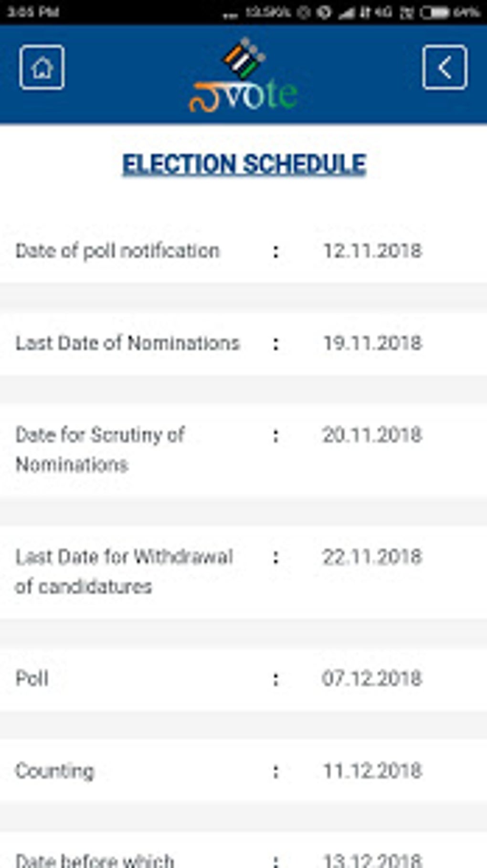Tap the battery icon in status bar
Image resolution: width=487 pixels, height=868 pixels.
pos(434,12)
